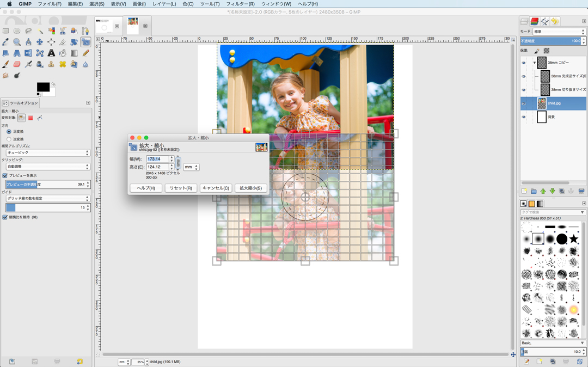588x367 pixels.
Task: Activate the Scissors select tool
Action: pos(63,31)
